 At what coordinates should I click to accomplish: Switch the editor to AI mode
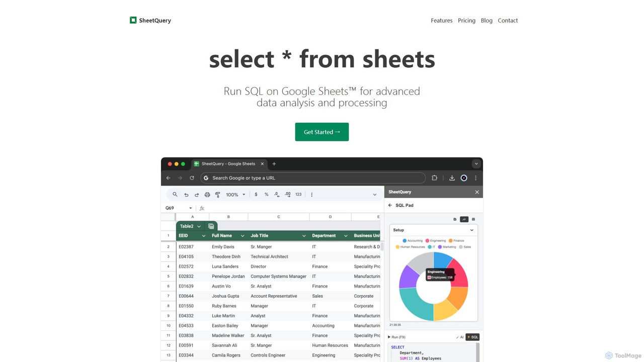coord(460,337)
